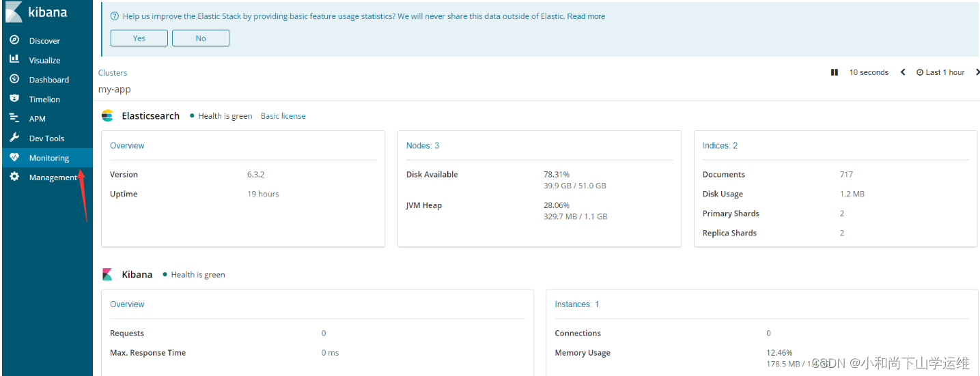Open the Timelion menu item
The height and width of the screenshot is (376, 980).
tap(46, 99)
